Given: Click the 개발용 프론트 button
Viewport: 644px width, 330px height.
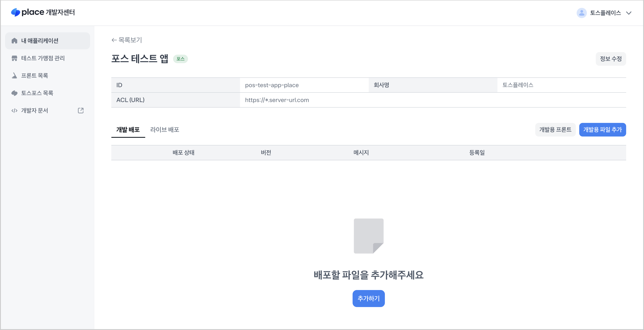Looking at the screenshot, I should click(x=555, y=130).
